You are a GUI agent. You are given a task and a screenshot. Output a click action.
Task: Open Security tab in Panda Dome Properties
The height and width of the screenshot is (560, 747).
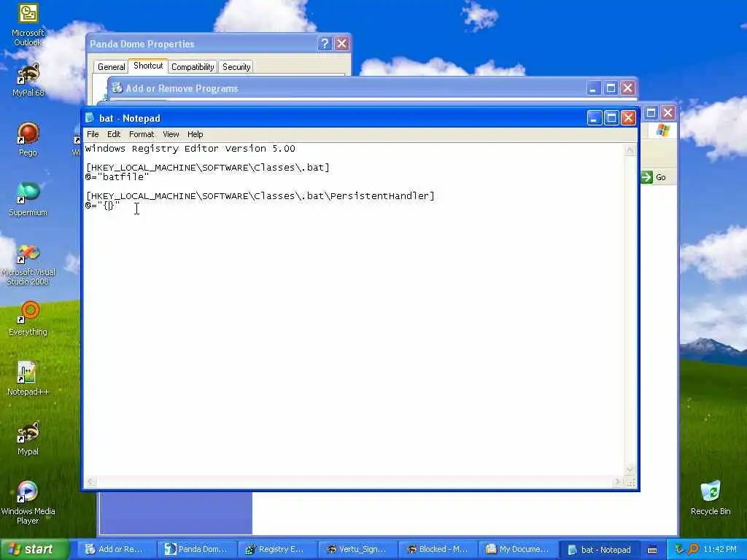(236, 67)
